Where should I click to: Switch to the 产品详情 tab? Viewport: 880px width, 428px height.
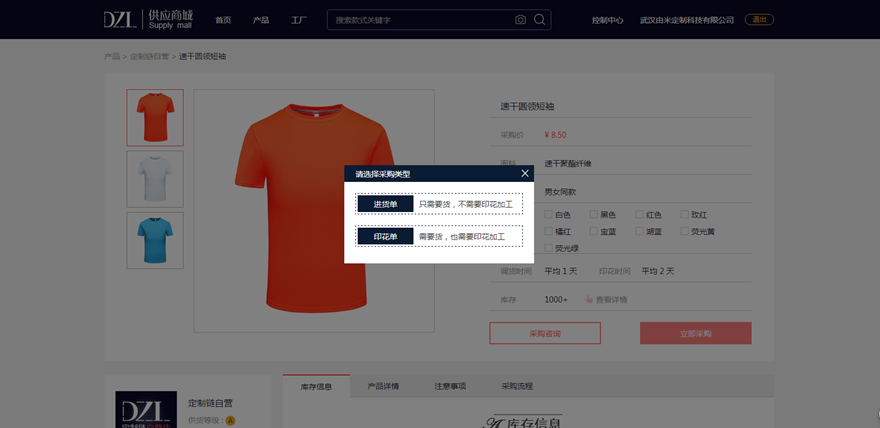tap(383, 386)
